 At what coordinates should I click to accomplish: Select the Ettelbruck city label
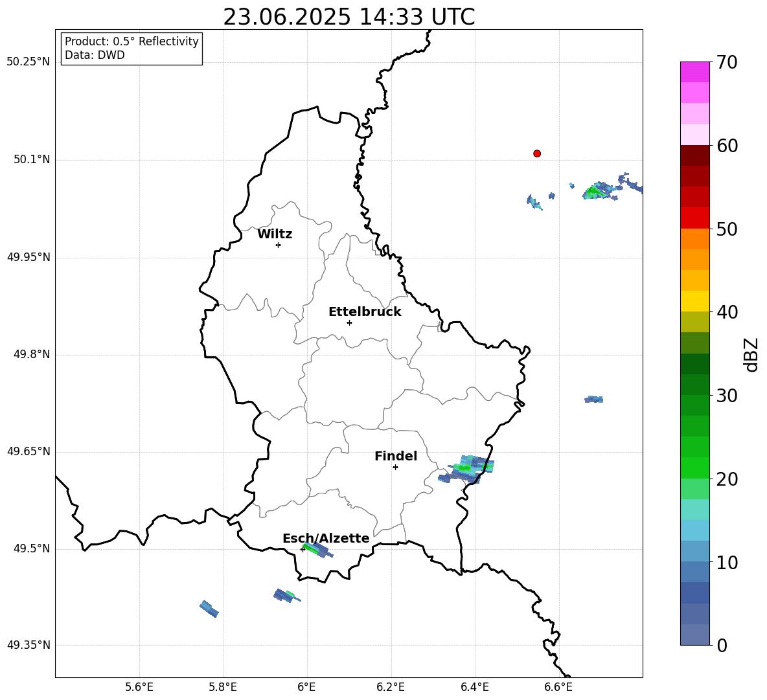pyautogui.click(x=365, y=312)
